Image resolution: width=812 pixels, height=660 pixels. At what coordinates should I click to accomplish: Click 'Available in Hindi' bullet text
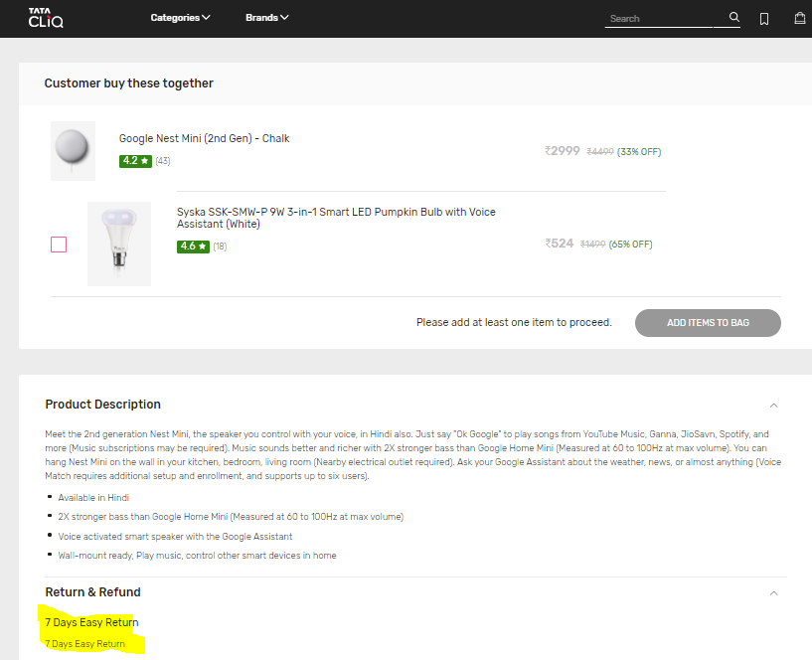(93, 498)
